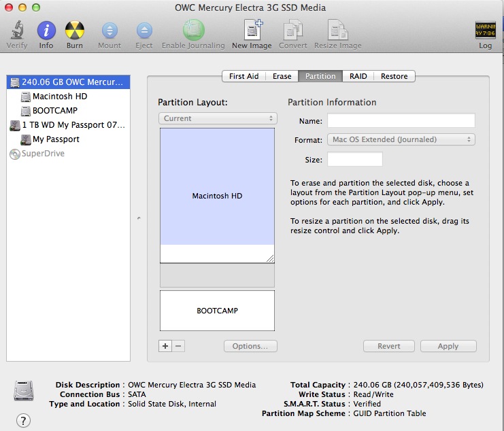Click the Macintosh HD partition resize handle

(270, 258)
